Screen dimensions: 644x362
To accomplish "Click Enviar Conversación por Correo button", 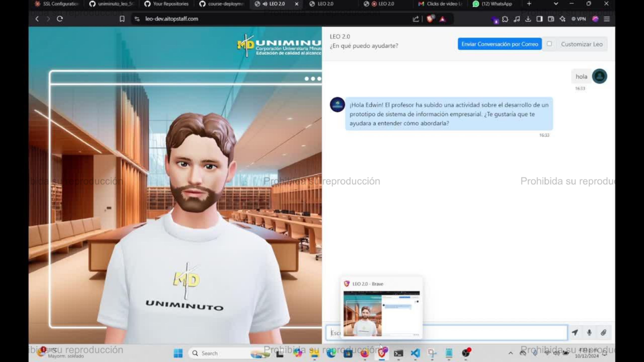I will click(x=500, y=44).
